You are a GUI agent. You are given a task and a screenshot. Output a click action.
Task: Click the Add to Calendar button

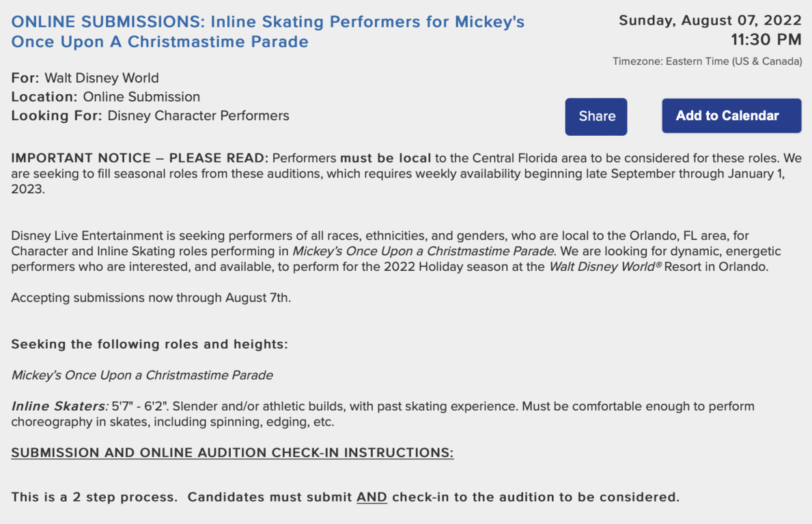coord(731,115)
